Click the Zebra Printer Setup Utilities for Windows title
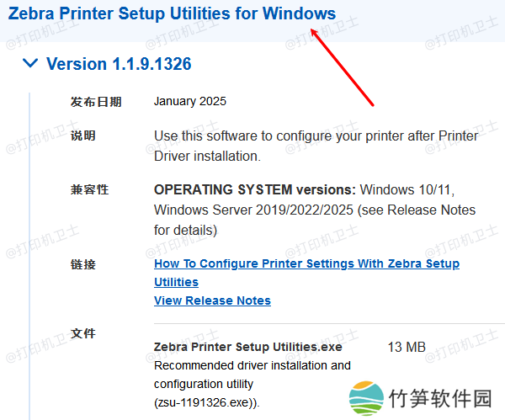Image resolution: width=505 pixels, height=420 pixels. pyautogui.click(x=172, y=14)
